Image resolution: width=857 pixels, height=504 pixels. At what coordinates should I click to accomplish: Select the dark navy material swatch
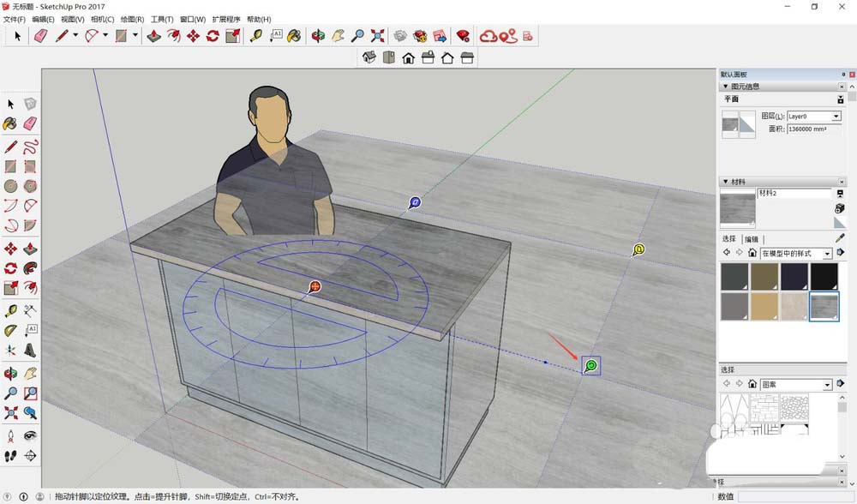(794, 276)
